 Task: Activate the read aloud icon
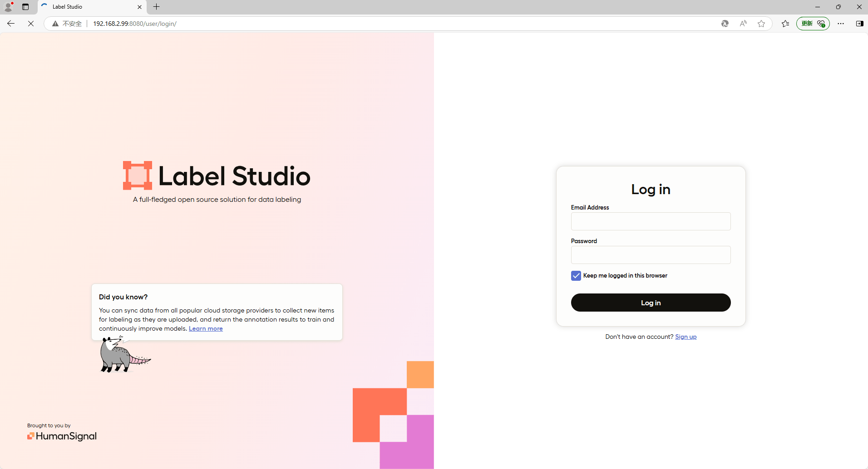click(743, 24)
